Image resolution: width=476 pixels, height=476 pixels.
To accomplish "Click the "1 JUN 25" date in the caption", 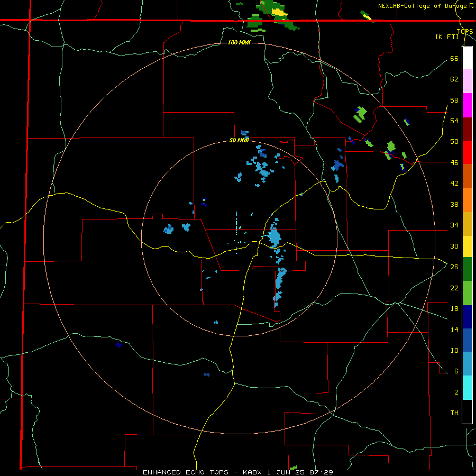I will 287,472.
